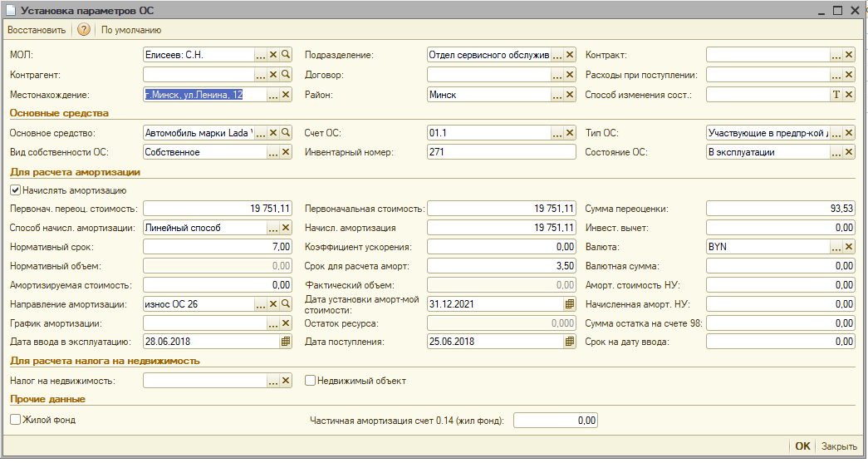
Task: Click the Инвентарный номер input field
Action: (501, 152)
